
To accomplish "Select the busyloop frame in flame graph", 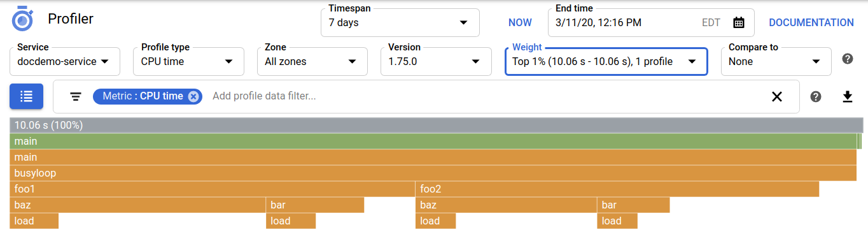I will [433, 173].
